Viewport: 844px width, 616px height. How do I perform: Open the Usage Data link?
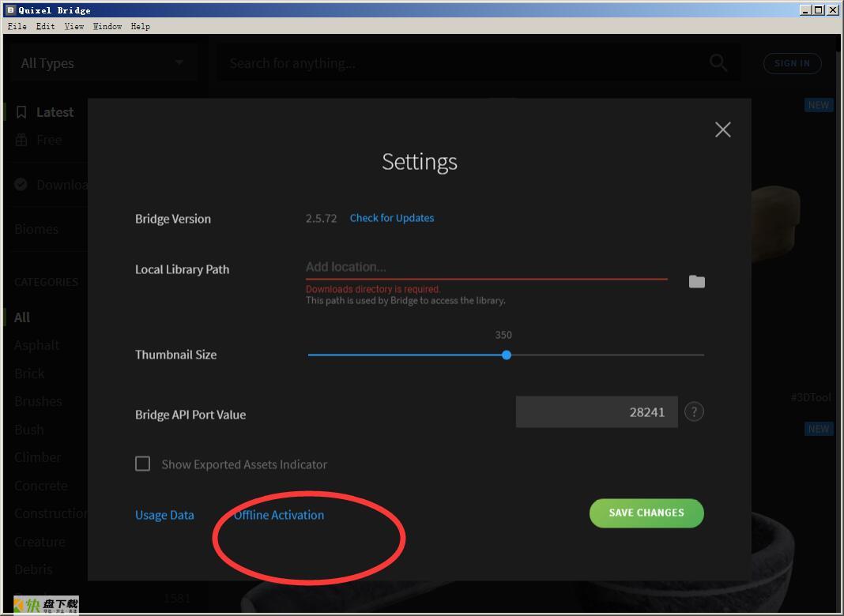point(164,515)
